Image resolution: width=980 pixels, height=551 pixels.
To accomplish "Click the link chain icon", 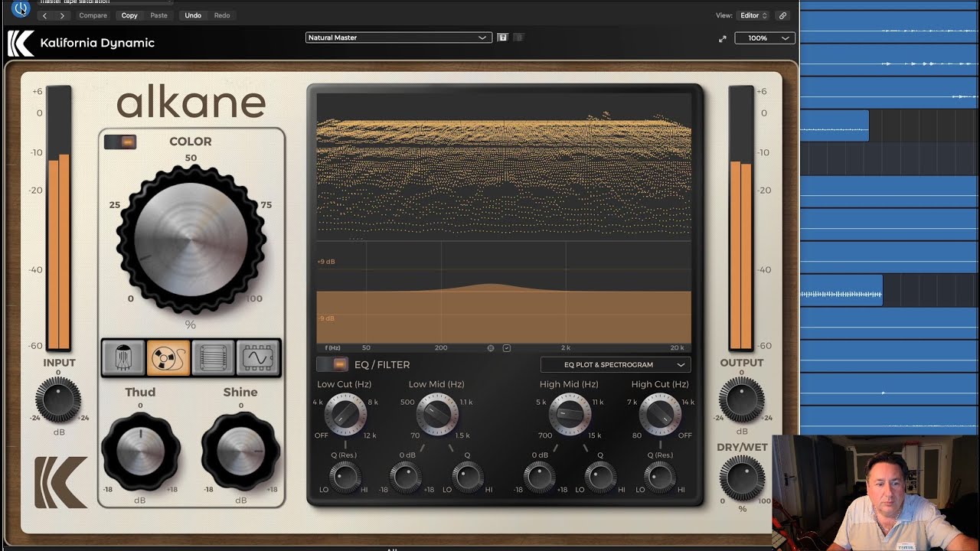I will pos(782,15).
